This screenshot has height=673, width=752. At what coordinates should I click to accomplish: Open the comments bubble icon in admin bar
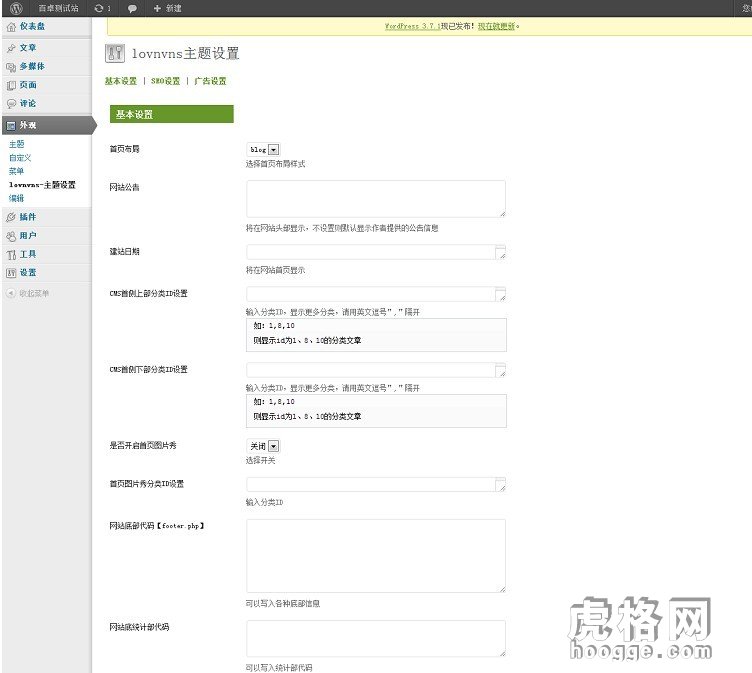click(x=132, y=9)
